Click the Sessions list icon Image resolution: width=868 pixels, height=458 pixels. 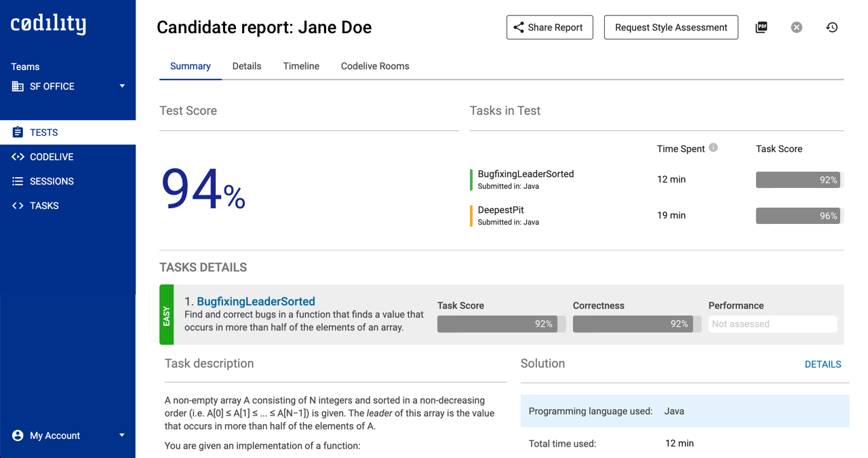point(18,181)
